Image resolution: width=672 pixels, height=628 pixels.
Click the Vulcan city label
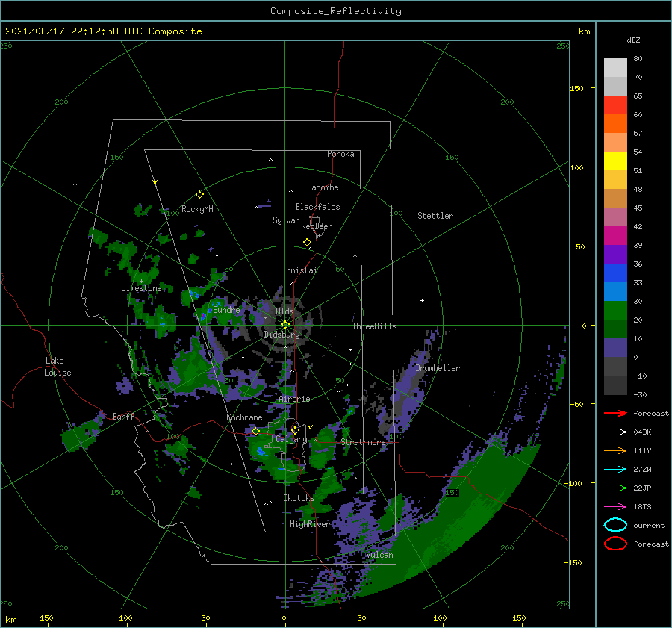379,555
